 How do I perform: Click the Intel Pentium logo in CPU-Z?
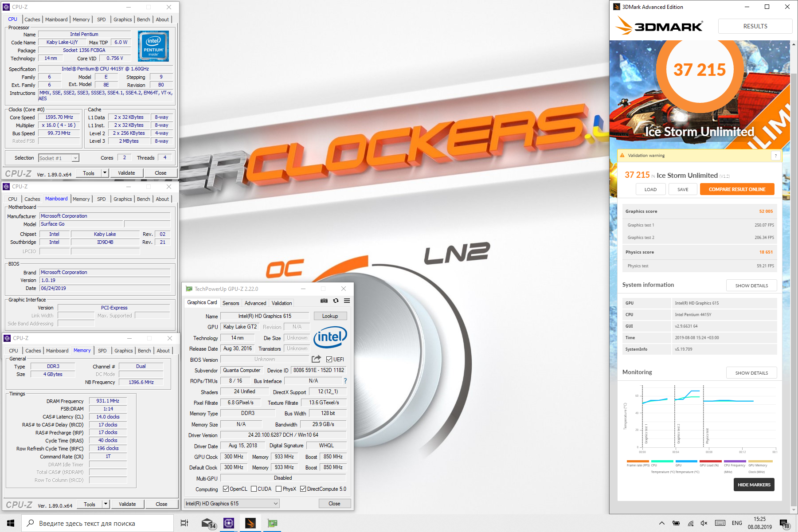click(153, 46)
